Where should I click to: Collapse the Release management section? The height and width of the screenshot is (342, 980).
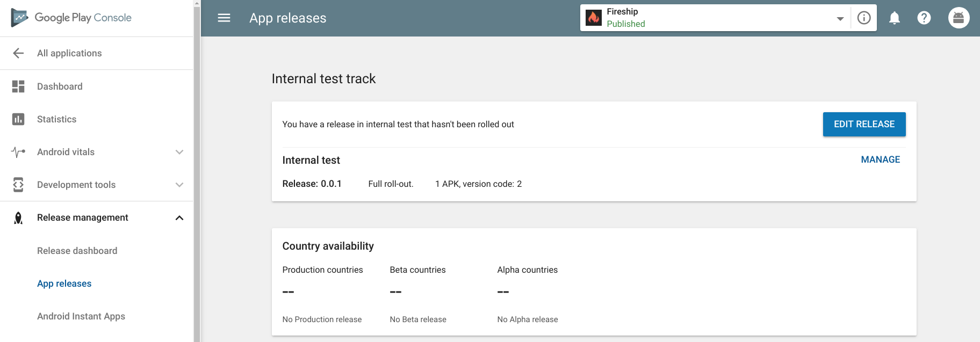[179, 217]
